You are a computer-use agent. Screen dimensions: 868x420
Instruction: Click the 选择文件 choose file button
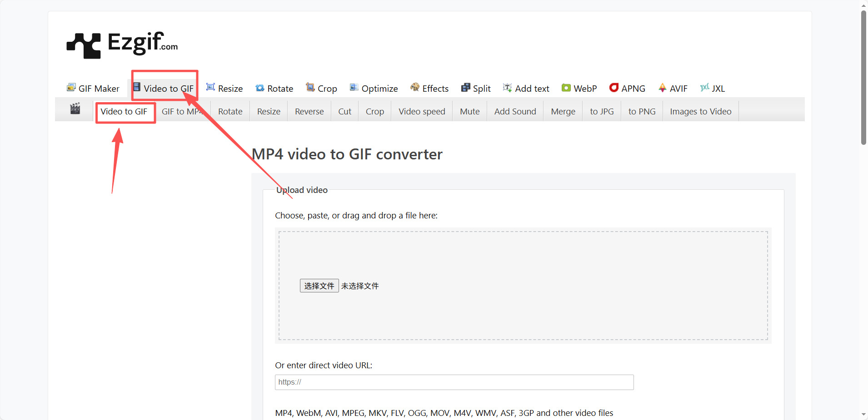319,286
